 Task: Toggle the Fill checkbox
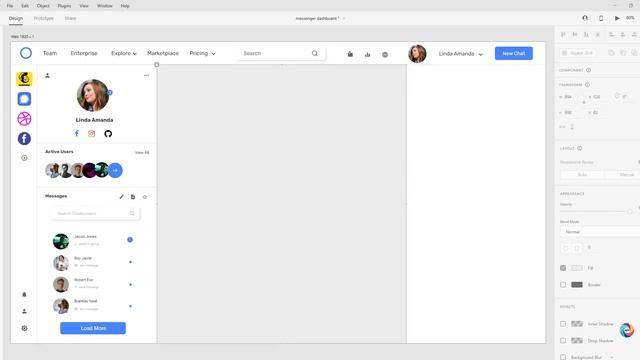click(563, 268)
